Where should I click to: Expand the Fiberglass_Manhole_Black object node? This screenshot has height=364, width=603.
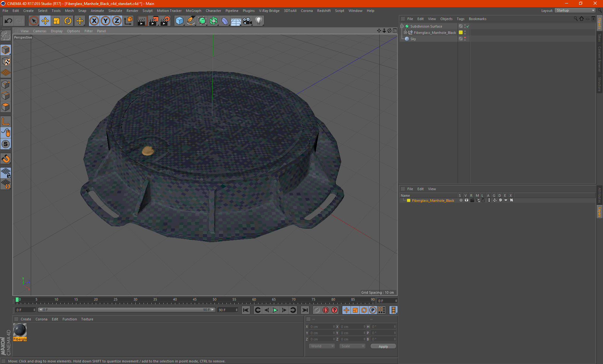click(405, 33)
